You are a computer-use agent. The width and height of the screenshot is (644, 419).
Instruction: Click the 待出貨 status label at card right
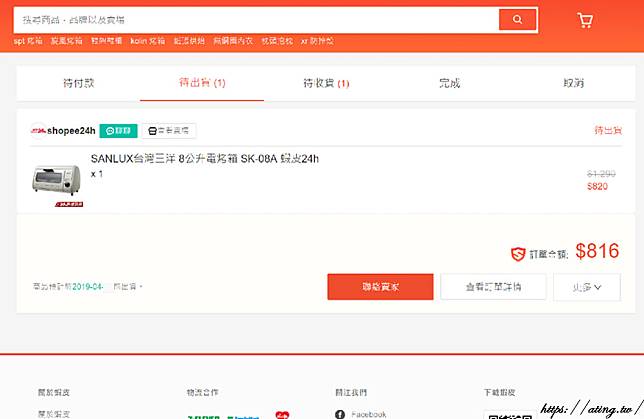click(608, 131)
